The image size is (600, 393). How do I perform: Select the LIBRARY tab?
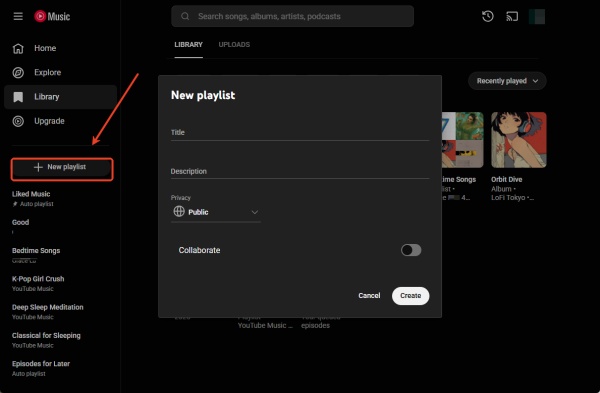(x=188, y=45)
